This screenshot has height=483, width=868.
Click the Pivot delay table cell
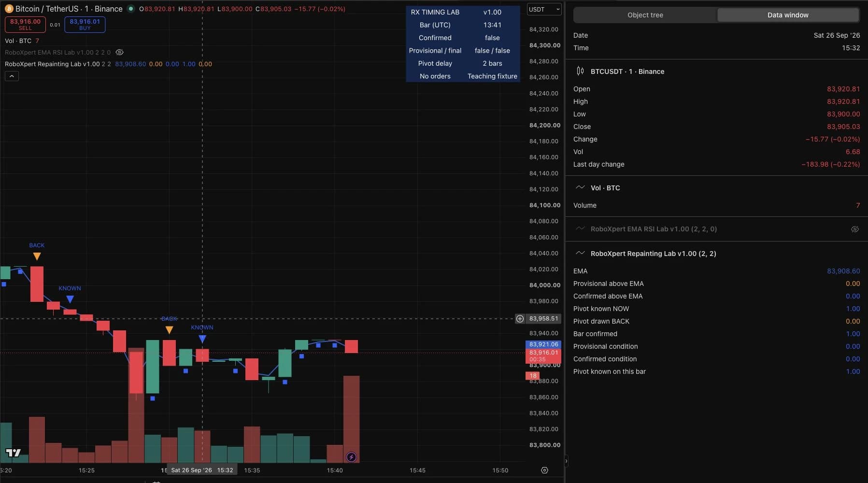[435, 63]
